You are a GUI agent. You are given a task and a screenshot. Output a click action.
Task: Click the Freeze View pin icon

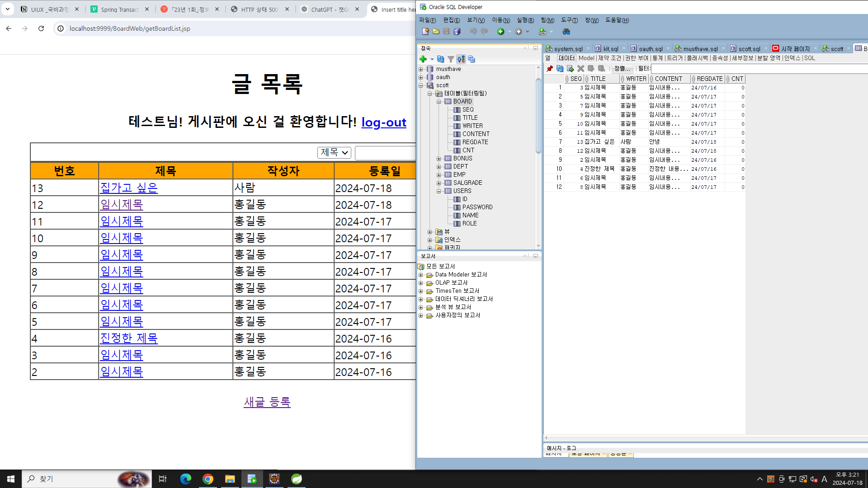[550, 69]
